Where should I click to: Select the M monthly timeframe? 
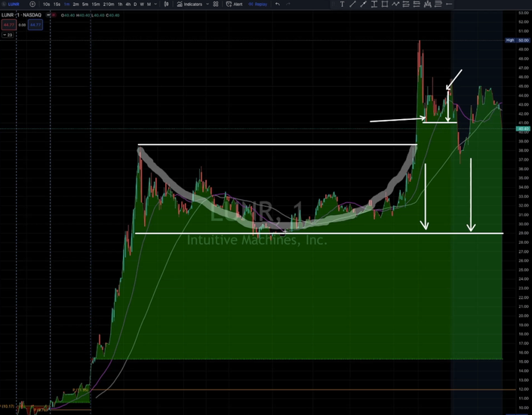coord(149,4)
